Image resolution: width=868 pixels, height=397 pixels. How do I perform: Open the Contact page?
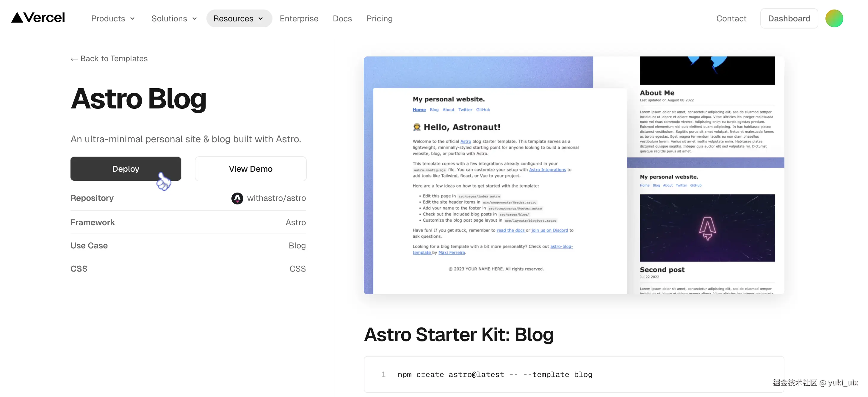pos(731,18)
